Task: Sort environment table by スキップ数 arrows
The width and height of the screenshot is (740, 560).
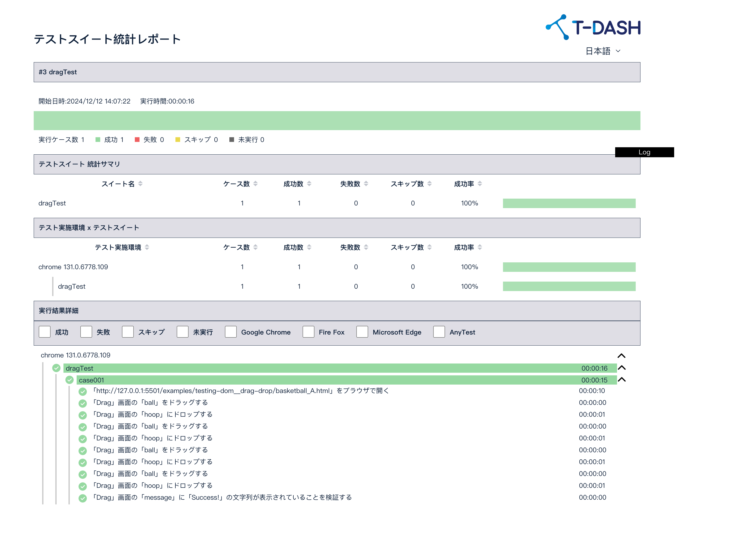Action: (429, 247)
